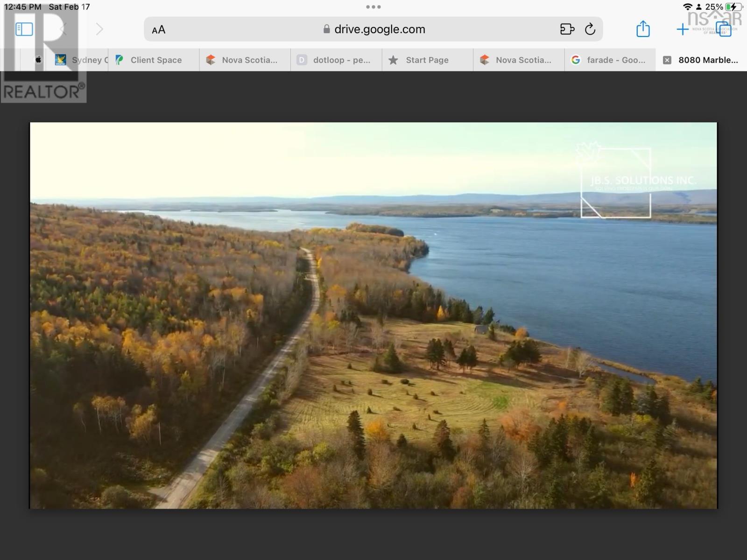Select the farade Google search tab

coord(609,60)
